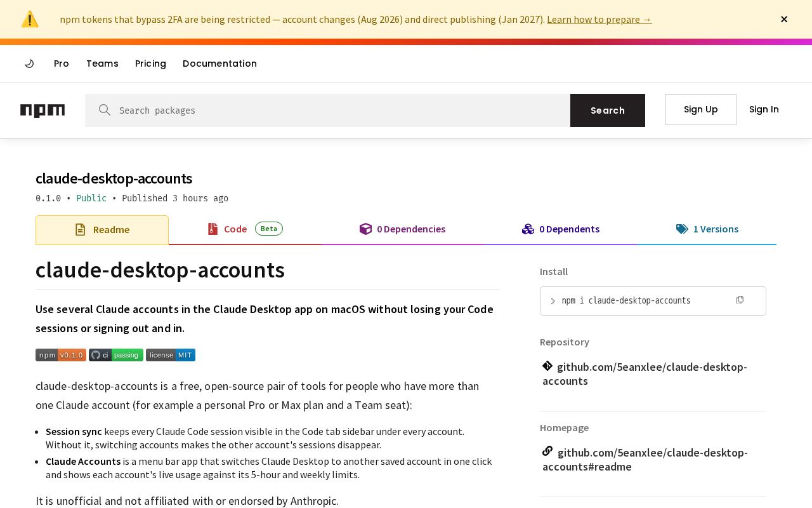The height and width of the screenshot is (508, 812).
Task: Dismiss the npm tokens warning banner
Action: point(784,19)
